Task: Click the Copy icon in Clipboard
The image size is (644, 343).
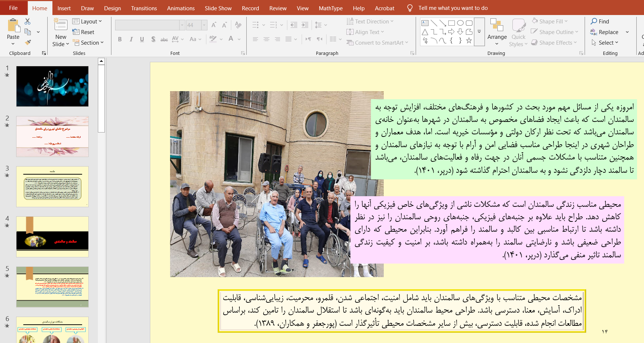Action: coord(27,32)
